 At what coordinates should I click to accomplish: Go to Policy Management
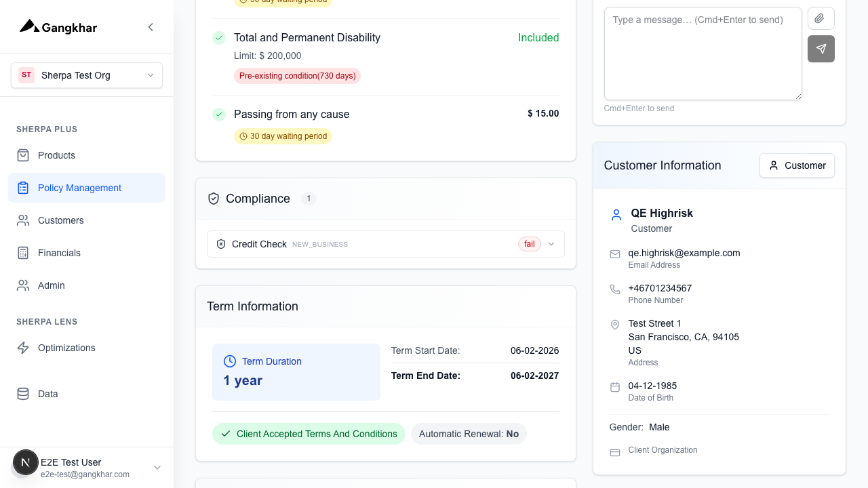coord(87,188)
